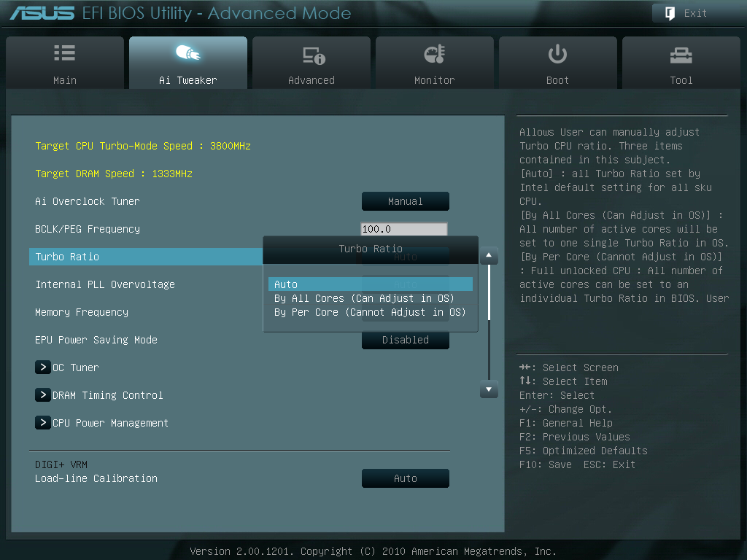Click the Turbo Ratio popup title

(371, 249)
